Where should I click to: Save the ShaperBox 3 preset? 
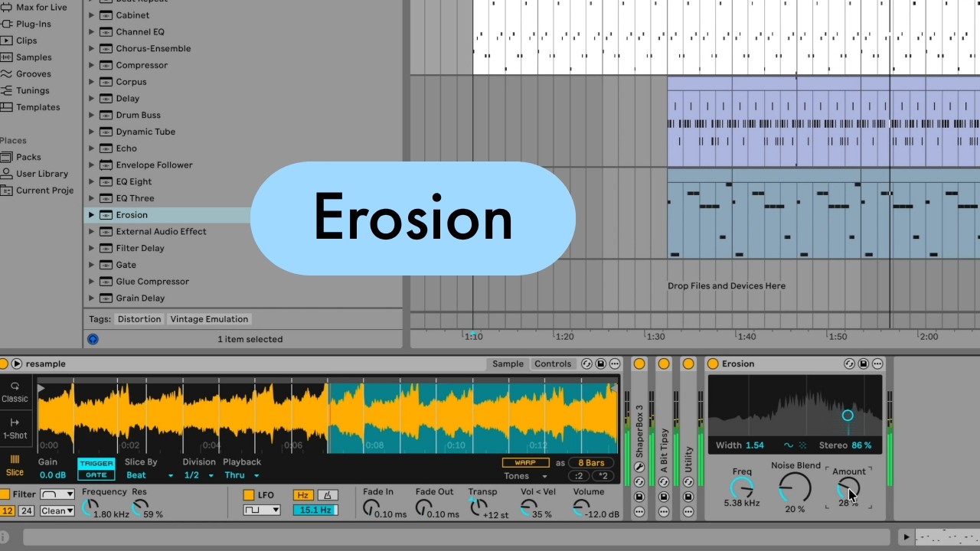(x=639, y=497)
